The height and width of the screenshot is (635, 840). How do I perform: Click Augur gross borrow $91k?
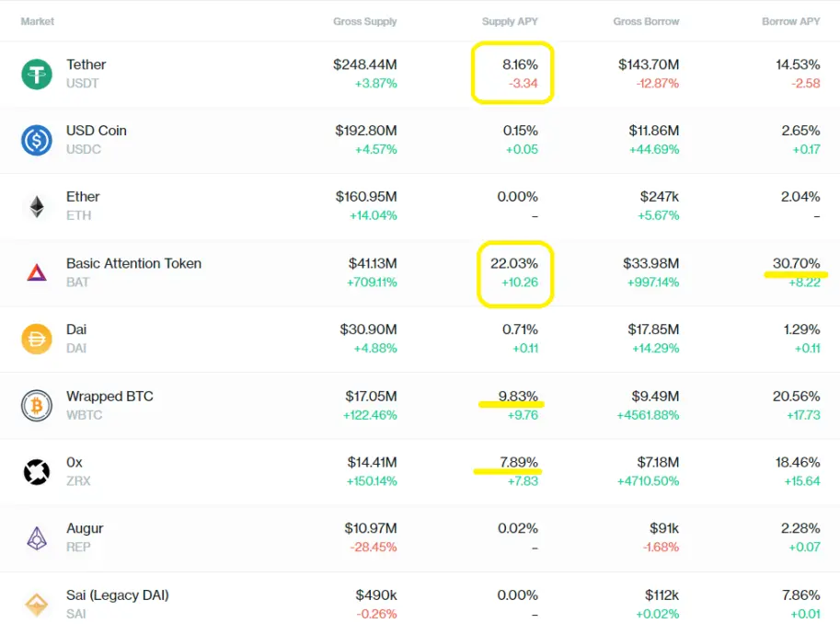[664, 529]
